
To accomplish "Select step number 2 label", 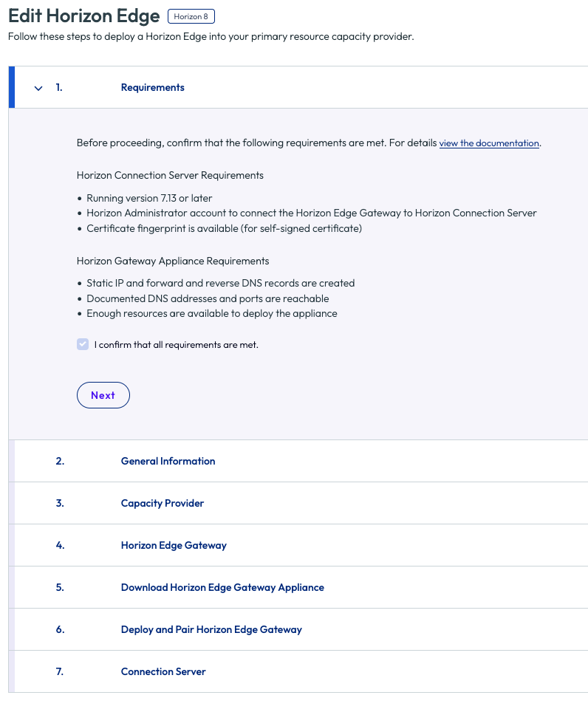I will point(60,461).
